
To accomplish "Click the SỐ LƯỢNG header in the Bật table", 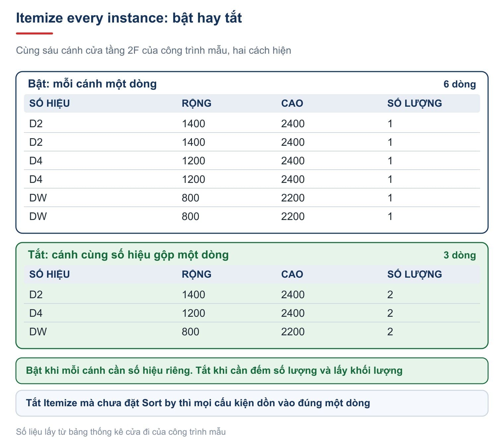I will (x=414, y=103).
